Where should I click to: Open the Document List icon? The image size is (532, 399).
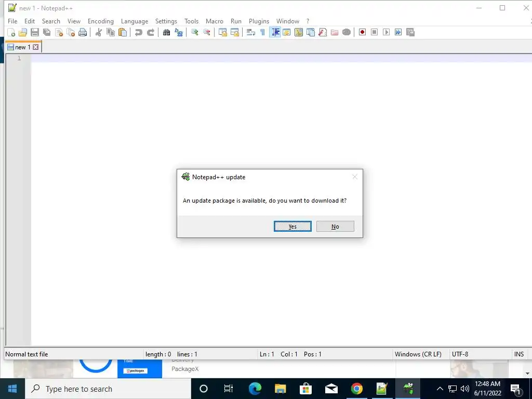(x=311, y=32)
